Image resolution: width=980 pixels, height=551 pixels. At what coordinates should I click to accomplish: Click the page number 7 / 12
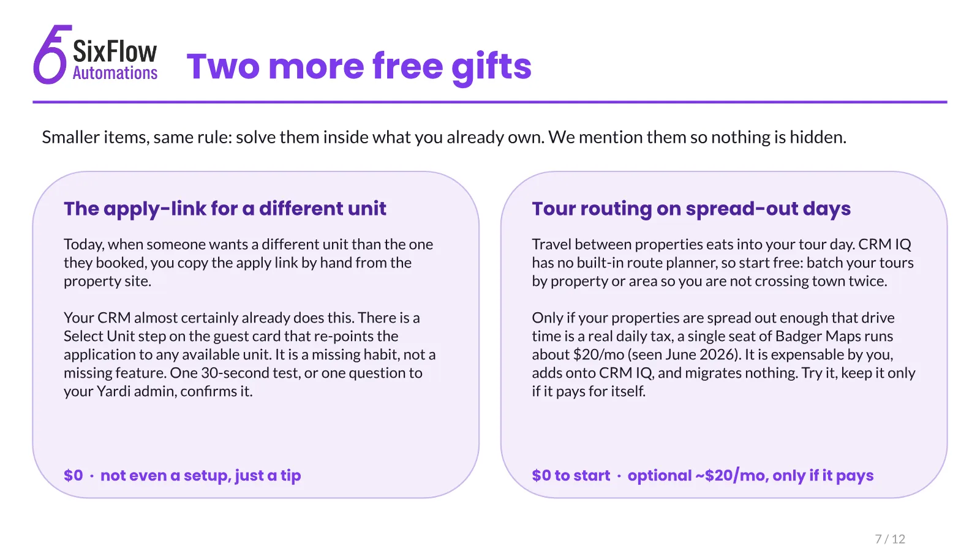[890, 539]
